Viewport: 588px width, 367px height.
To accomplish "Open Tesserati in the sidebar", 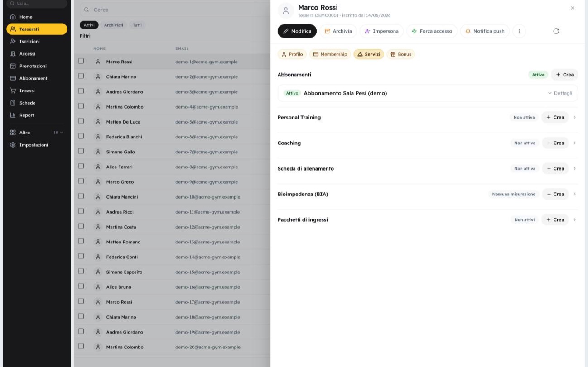I will pos(37,29).
